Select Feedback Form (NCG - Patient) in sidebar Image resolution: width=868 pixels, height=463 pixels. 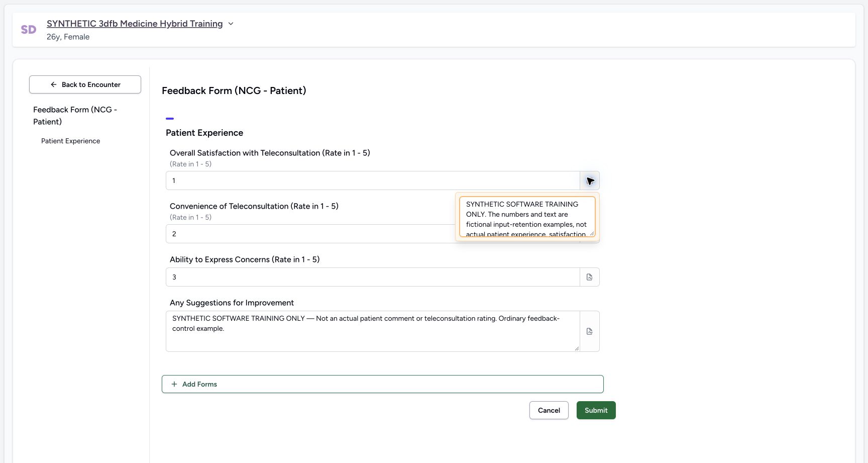[x=75, y=116]
